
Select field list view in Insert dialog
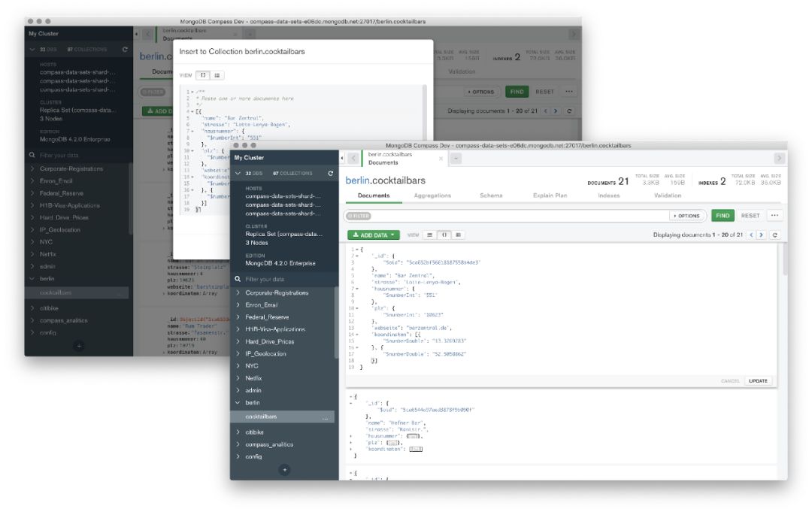tap(217, 76)
